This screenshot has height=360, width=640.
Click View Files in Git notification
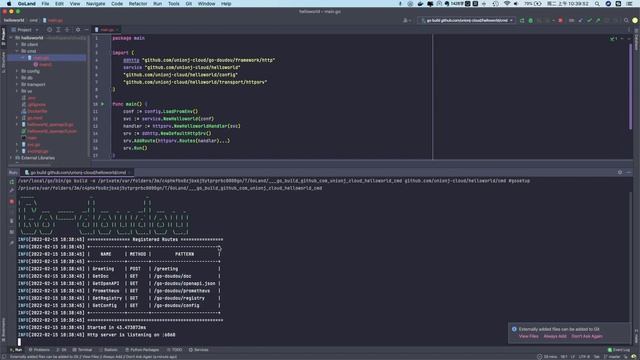529,336
